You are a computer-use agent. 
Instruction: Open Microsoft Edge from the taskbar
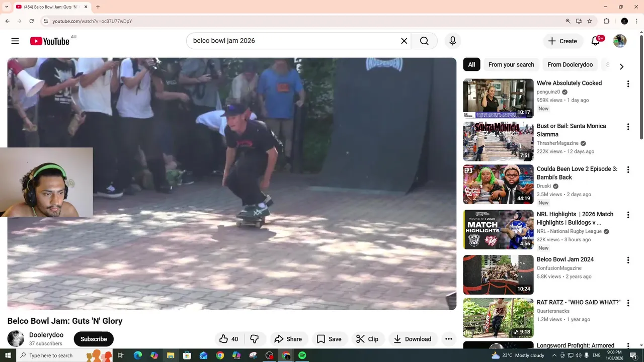point(138,355)
